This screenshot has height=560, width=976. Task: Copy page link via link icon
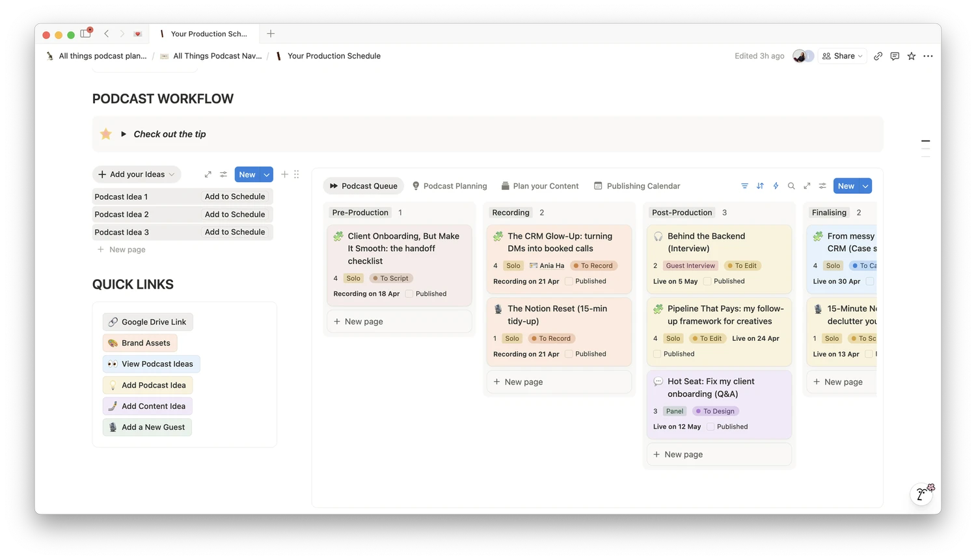tap(878, 56)
